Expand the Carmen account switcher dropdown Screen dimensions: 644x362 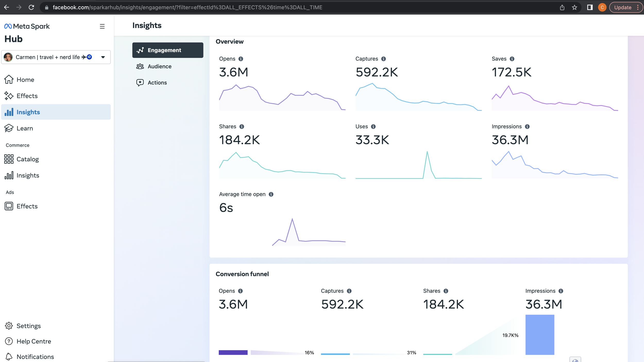coord(103,57)
